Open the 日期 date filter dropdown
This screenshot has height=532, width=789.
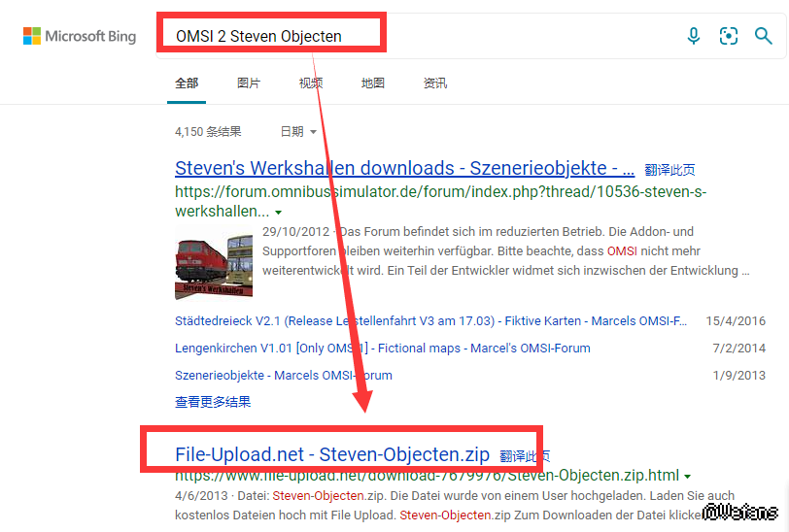298,132
